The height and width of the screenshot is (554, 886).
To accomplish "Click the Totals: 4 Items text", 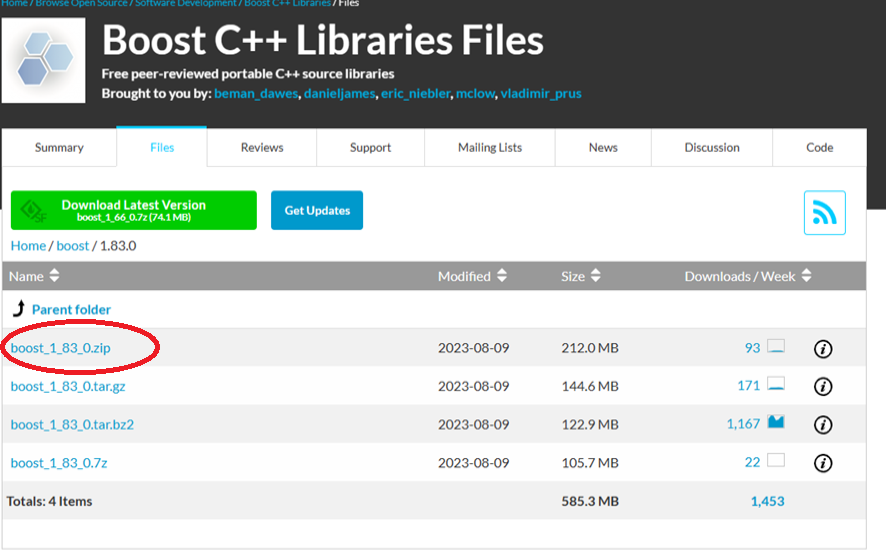I will [49, 501].
